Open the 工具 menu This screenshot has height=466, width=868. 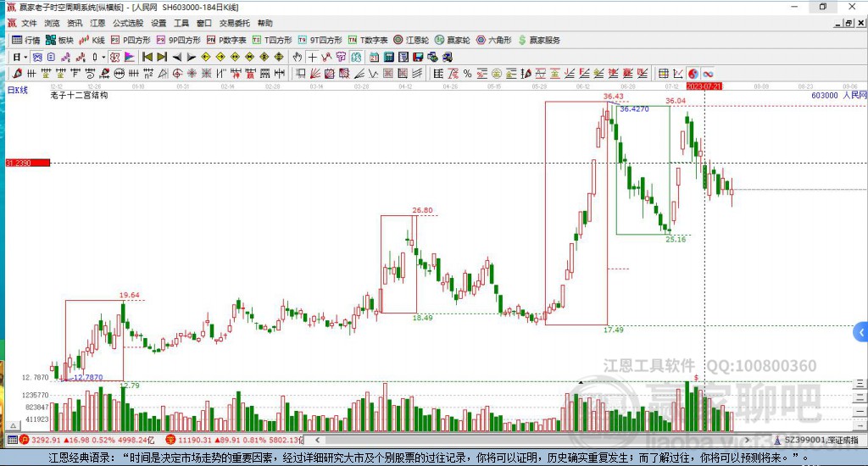point(181,23)
